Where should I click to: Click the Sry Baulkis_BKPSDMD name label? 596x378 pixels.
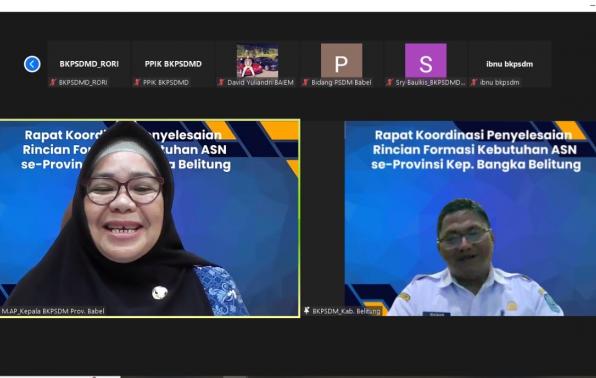(x=430, y=82)
